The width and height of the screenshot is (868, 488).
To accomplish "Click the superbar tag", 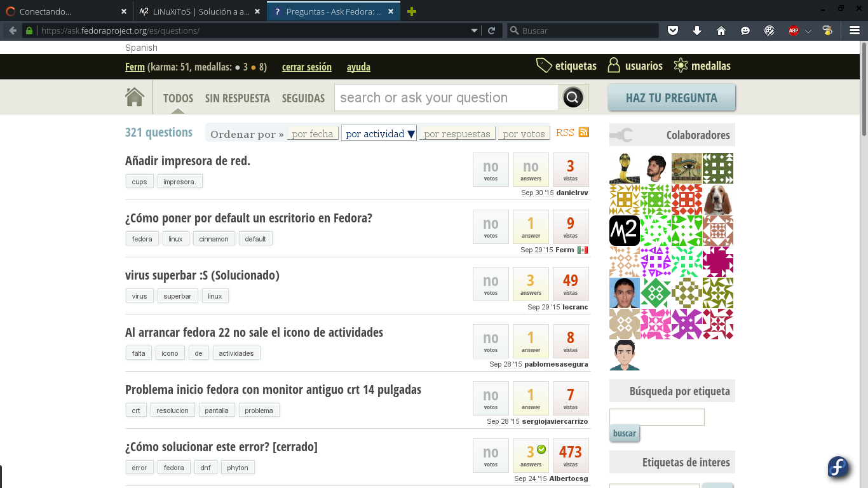I will click(x=177, y=296).
